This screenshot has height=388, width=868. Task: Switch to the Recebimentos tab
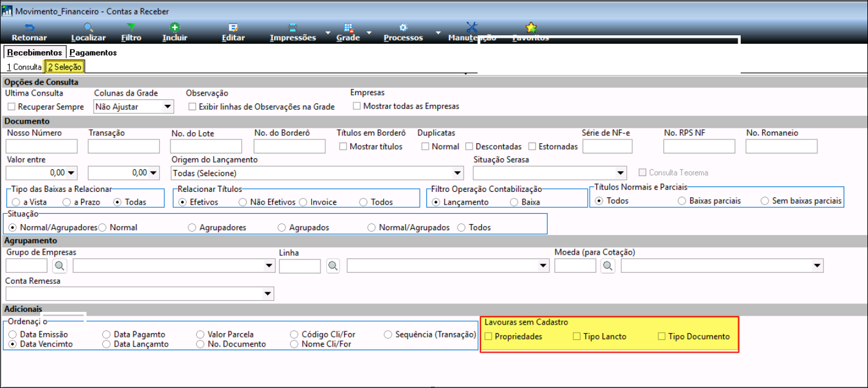tap(34, 52)
